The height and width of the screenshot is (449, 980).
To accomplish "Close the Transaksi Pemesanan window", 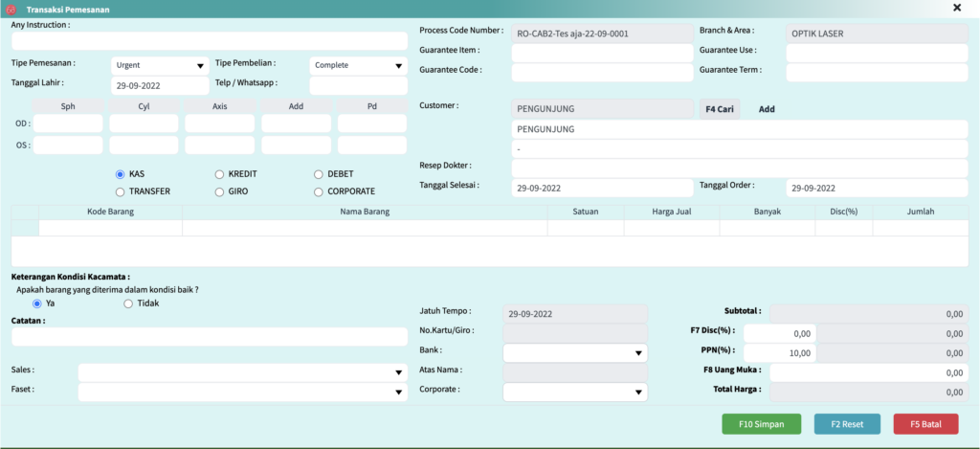I will [957, 8].
